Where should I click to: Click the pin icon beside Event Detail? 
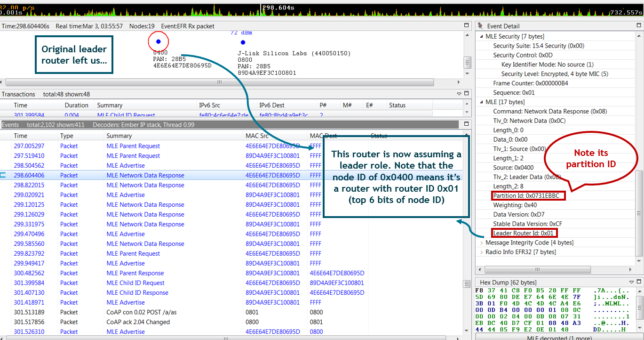(x=481, y=26)
